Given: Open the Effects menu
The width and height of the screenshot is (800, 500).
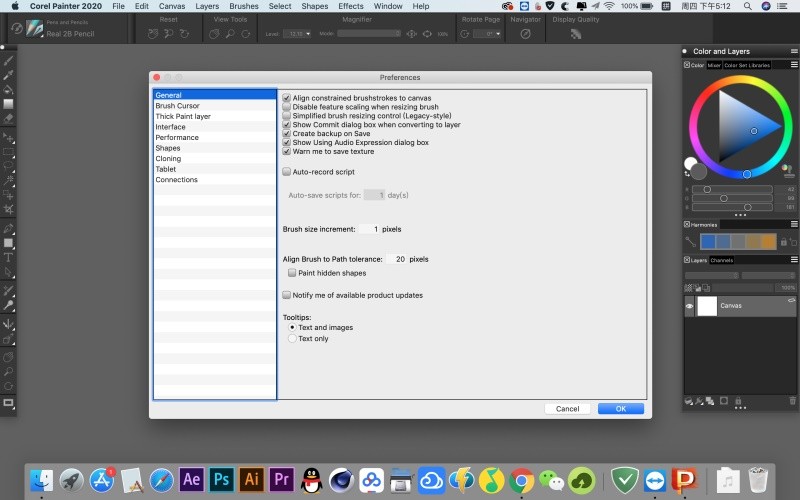Looking at the screenshot, I should 351,6.
